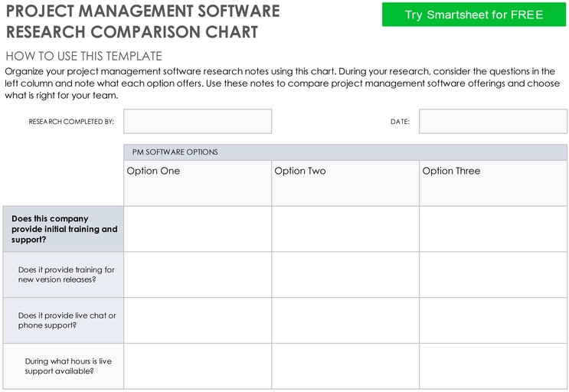Click the Try Smartsheet for FREE button
The height and width of the screenshot is (392, 569).
[474, 15]
